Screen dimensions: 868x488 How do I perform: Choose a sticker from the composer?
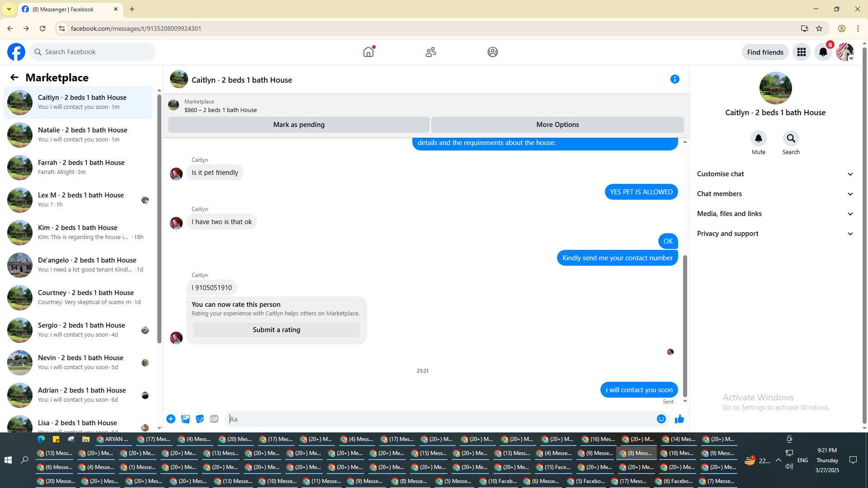tap(200, 419)
